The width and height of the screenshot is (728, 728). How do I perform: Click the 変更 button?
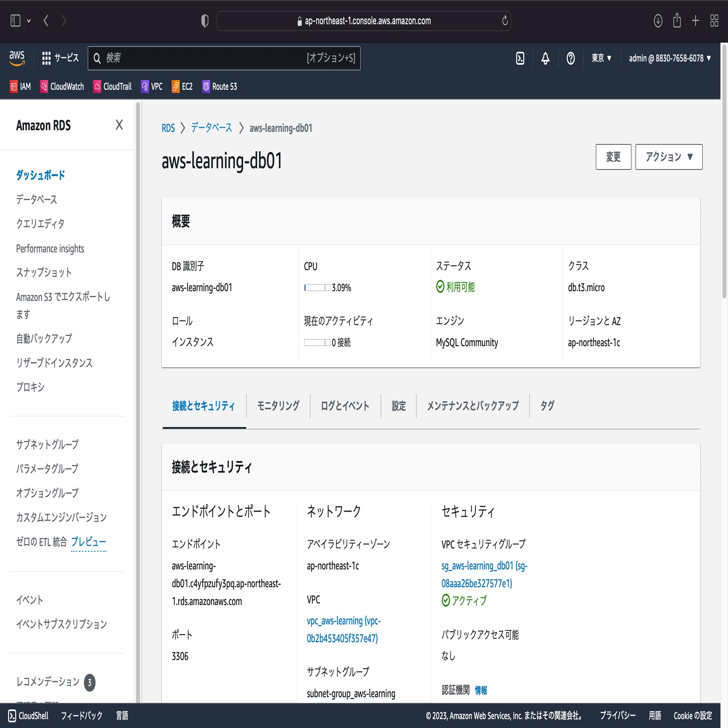[x=613, y=157]
